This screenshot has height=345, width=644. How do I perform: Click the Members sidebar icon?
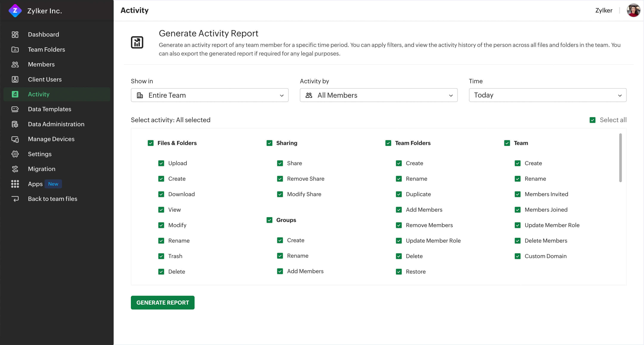14,64
